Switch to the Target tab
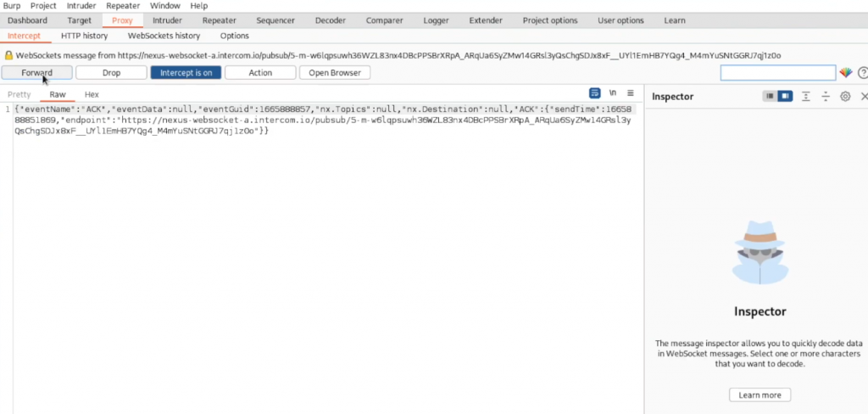The height and width of the screenshot is (414, 868). (79, 20)
